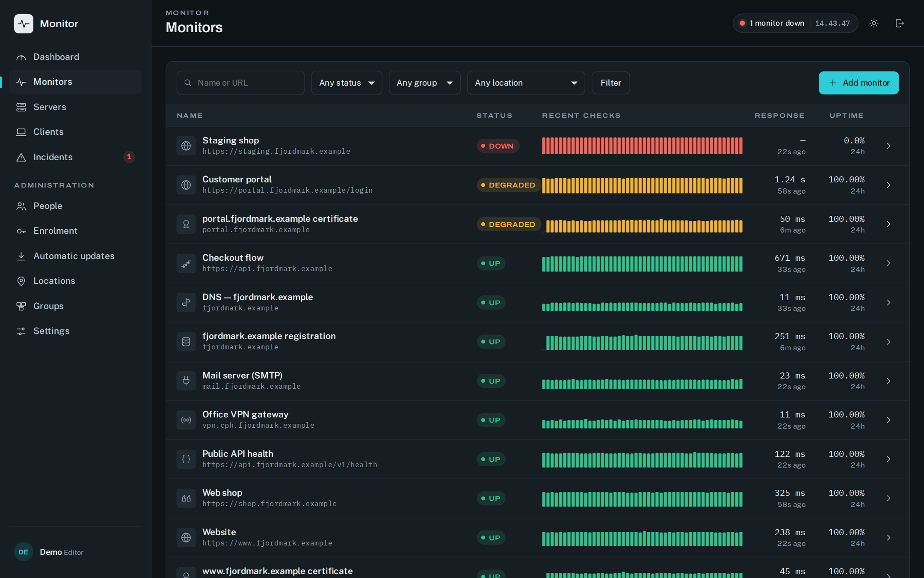Expand the Customer portal row chevron

888,185
